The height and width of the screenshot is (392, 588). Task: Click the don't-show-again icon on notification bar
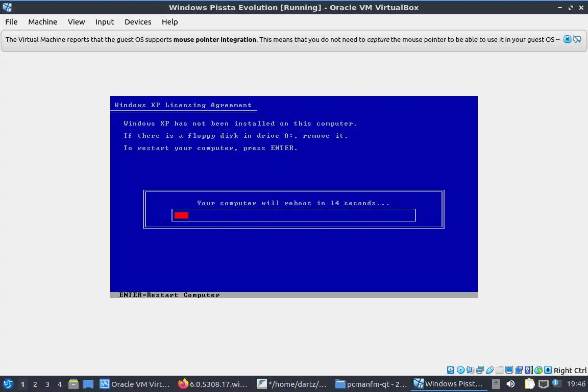(577, 39)
